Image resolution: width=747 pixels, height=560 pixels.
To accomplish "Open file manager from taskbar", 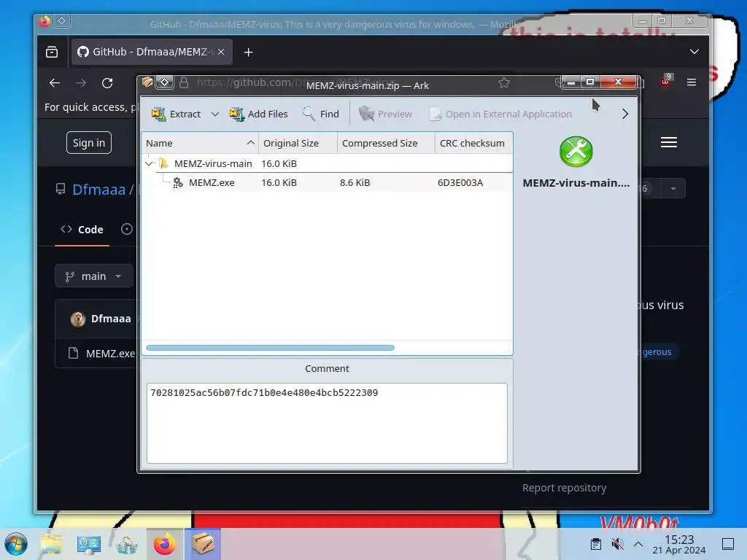I will 51,544.
